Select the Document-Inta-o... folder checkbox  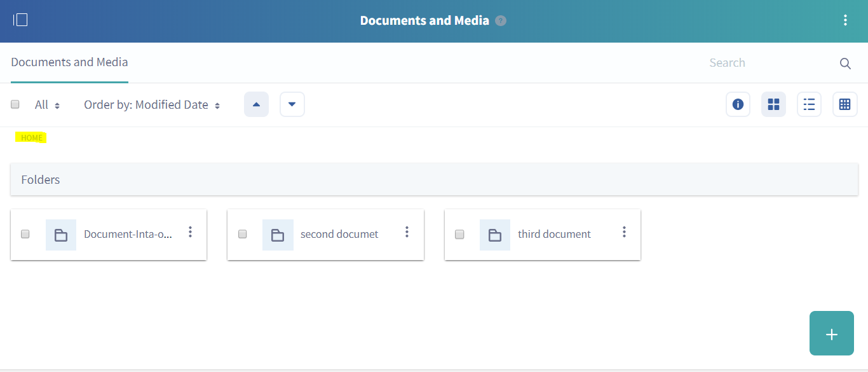25,234
